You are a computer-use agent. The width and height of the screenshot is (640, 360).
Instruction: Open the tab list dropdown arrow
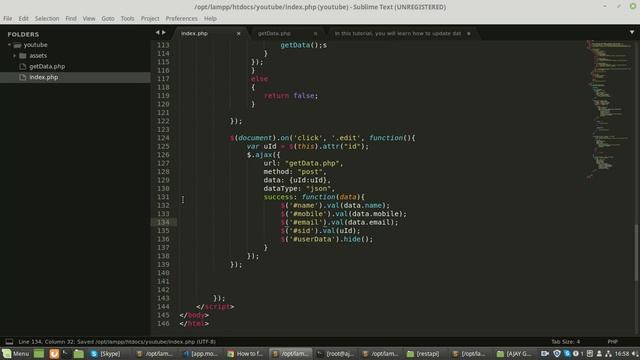(631, 32)
